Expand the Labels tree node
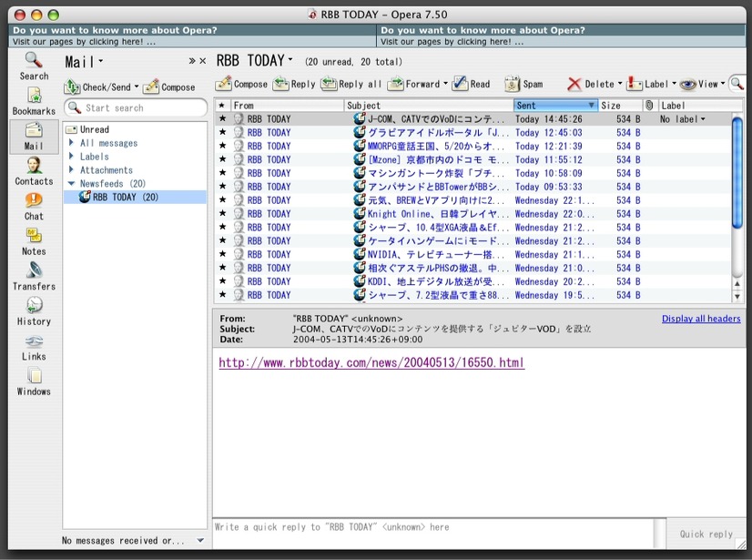This screenshot has width=752, height=560. [x=71, y=156]
